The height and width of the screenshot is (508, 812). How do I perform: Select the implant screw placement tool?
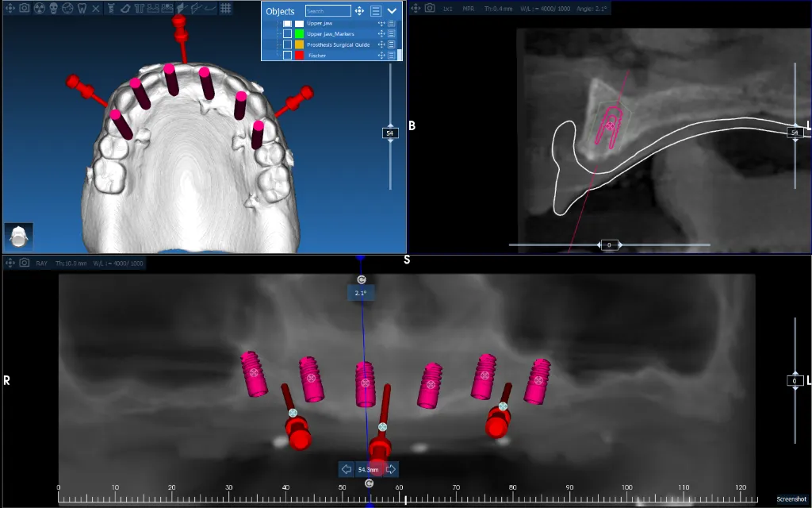pyautogui.click(x=112, y=8)
